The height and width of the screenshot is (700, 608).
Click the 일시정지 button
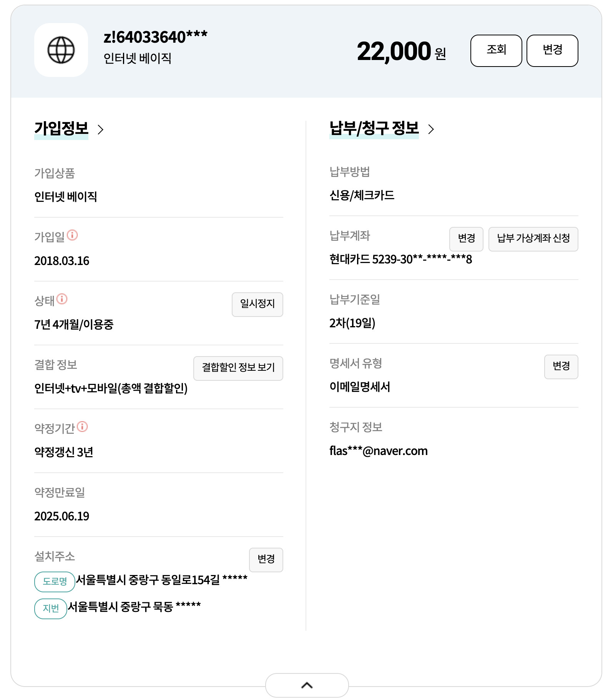257,304
